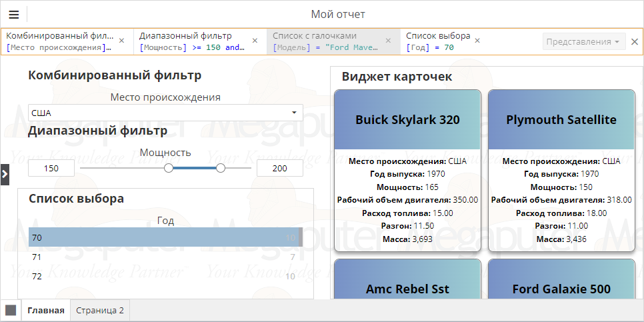
Task: Open the Ford Galaxie 500 card
Action: (x=561, y=279)
